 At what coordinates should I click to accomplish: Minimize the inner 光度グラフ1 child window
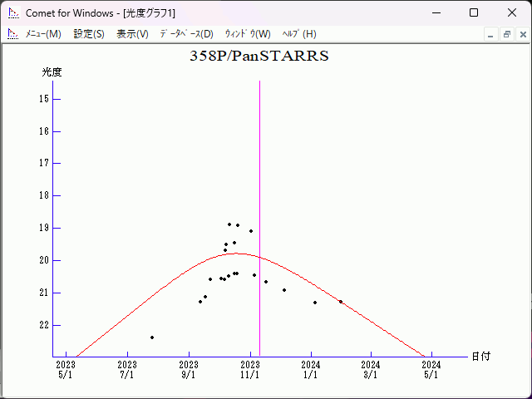[490, 34]
